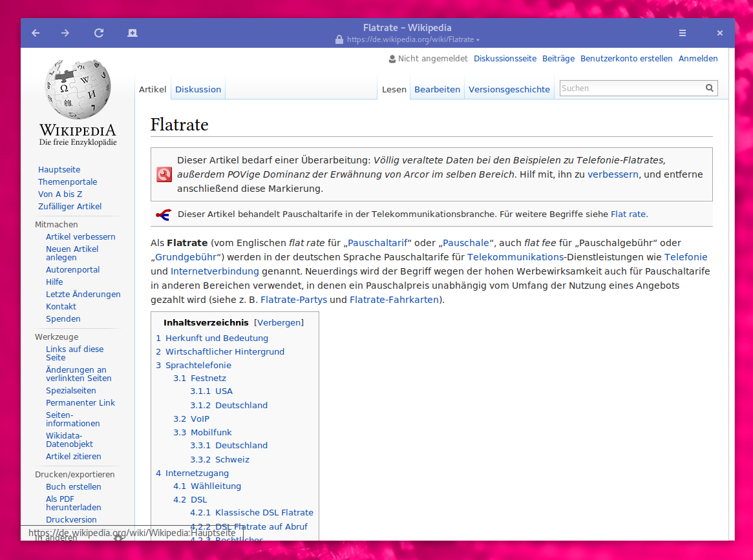Screen dimensions: 753x560
Task: Jump to 1 Herkunft und Bedeutung
Action: pos(212,338)
